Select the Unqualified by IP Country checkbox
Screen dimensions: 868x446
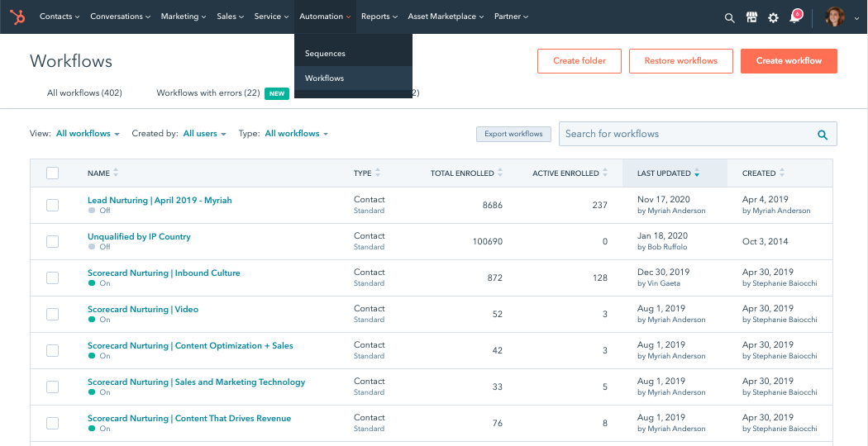click(53, 241)
